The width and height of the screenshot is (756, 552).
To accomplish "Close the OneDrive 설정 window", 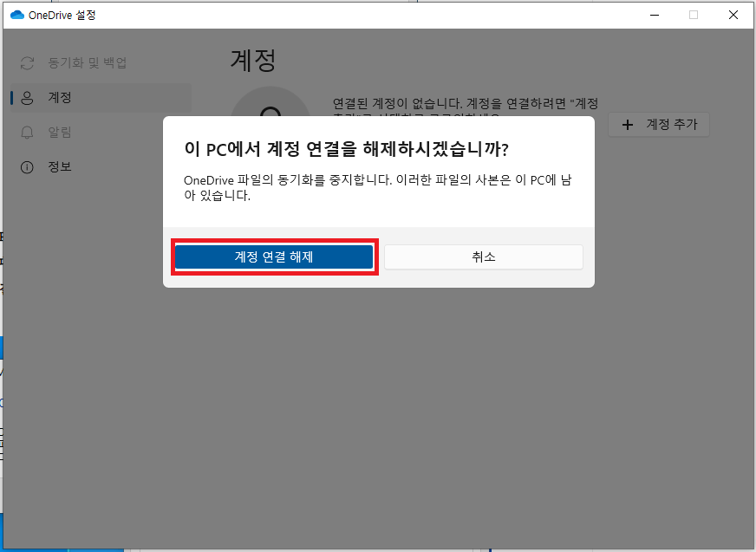I will [733, 16].
